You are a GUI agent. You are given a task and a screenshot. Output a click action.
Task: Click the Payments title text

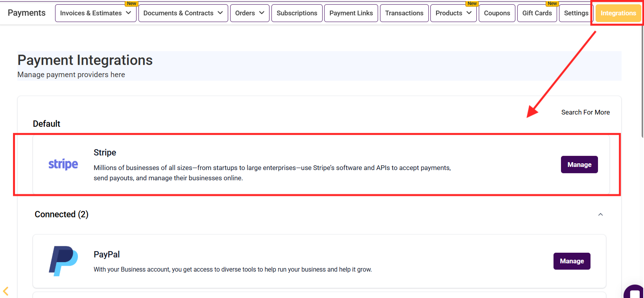point(27,13)
